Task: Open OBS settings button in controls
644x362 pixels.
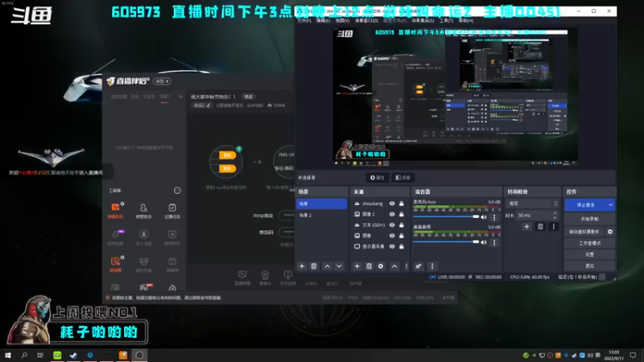Action: [x=589, y=254]
